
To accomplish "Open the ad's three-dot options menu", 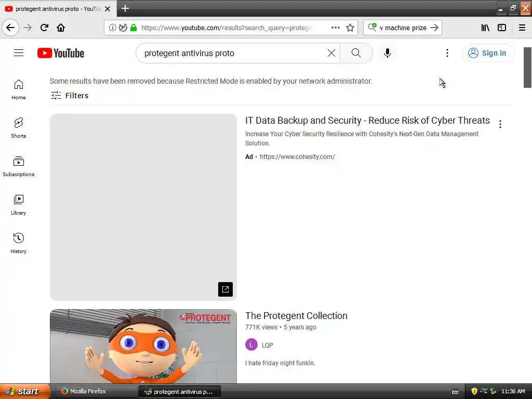I will [500, 124].
